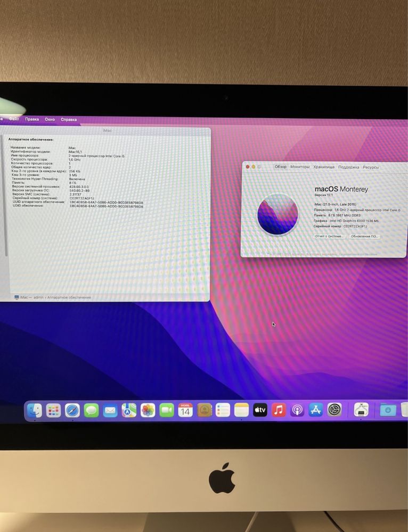Launch FaceTime from the Dock
This screenshot has height=532, width=408.
point(167,411)
